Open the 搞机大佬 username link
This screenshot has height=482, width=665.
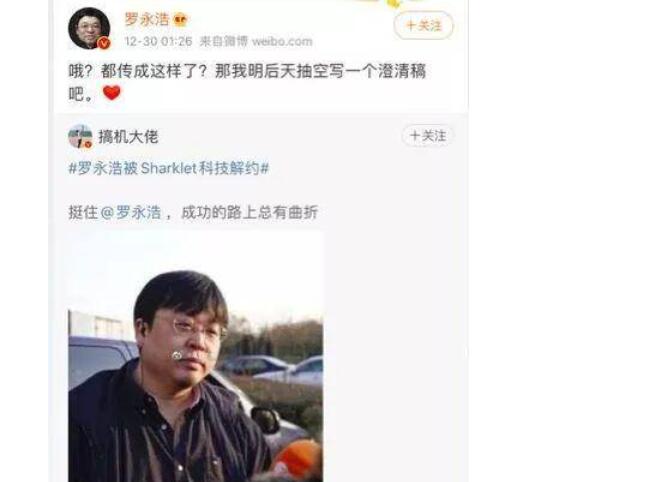tap(128, 137)
